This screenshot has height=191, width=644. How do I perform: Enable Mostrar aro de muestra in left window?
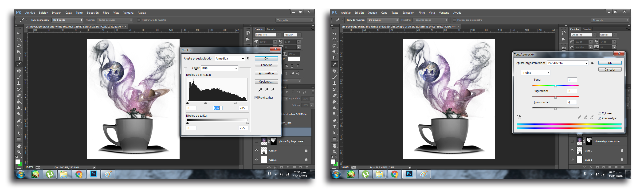pos(139,20)
